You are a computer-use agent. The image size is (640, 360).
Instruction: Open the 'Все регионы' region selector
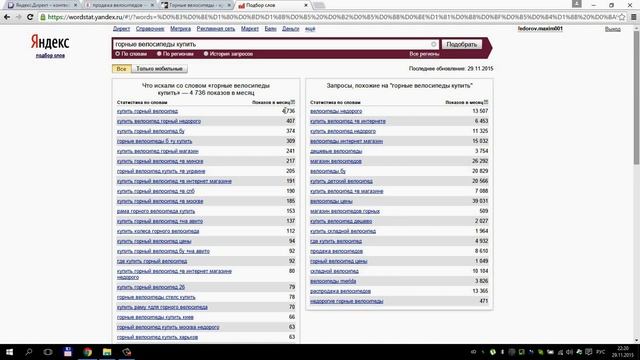point(424,54)
